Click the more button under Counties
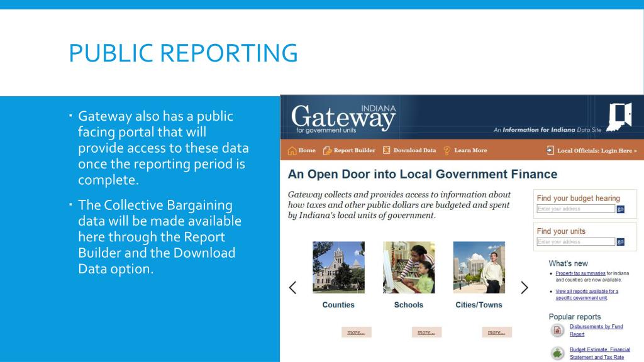This screenshot has height=362, width=644. pyautogui.click(x=356, y=332)
